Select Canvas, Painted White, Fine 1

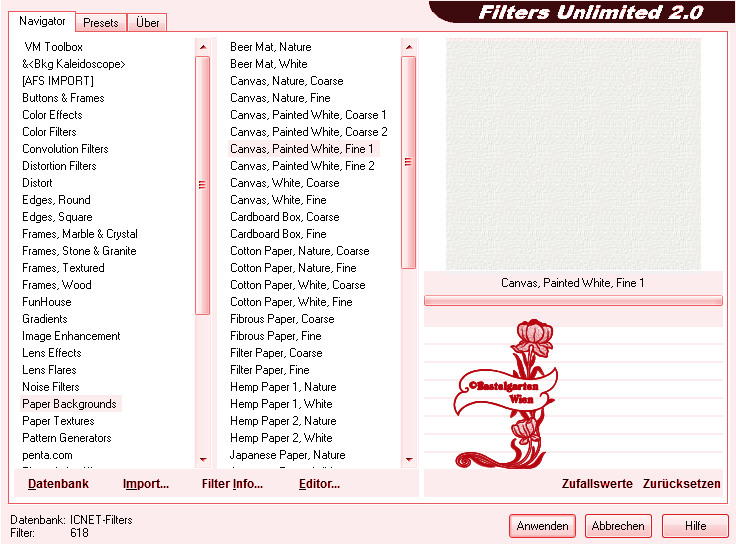(x=302, y=149)
